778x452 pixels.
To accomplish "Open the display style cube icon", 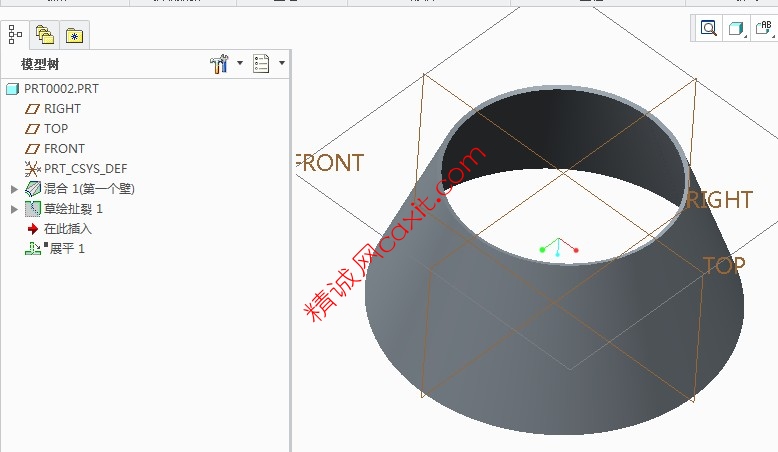I will pos(736,28).
